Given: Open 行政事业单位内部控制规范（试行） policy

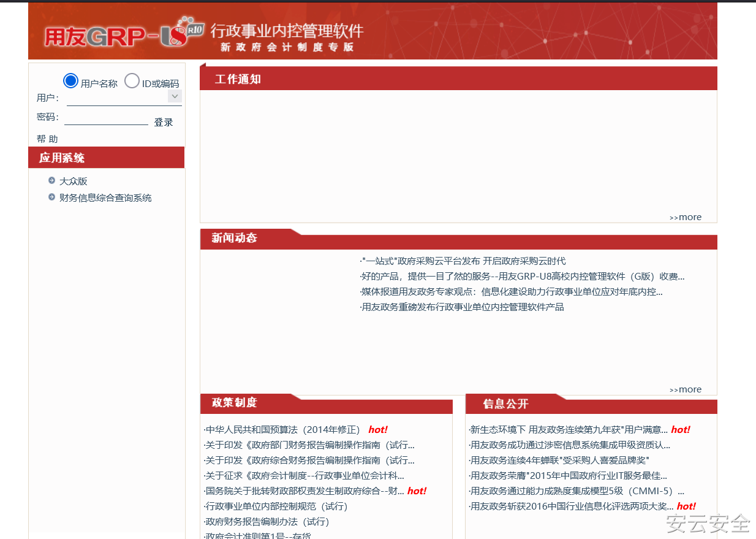Looking at the screenshot, I should point(276,507).
